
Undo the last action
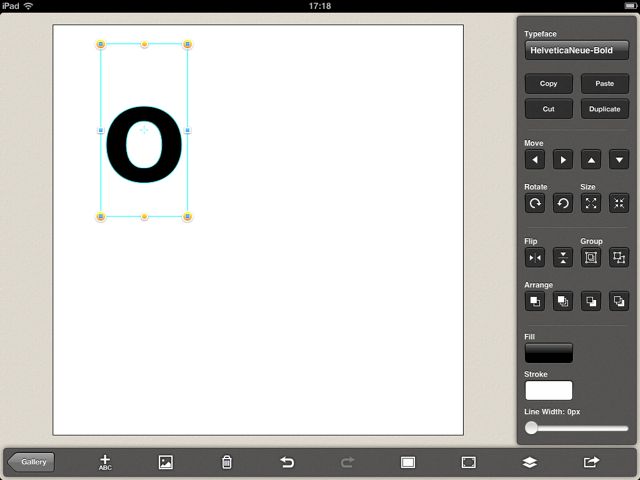[x=287, y=462]
